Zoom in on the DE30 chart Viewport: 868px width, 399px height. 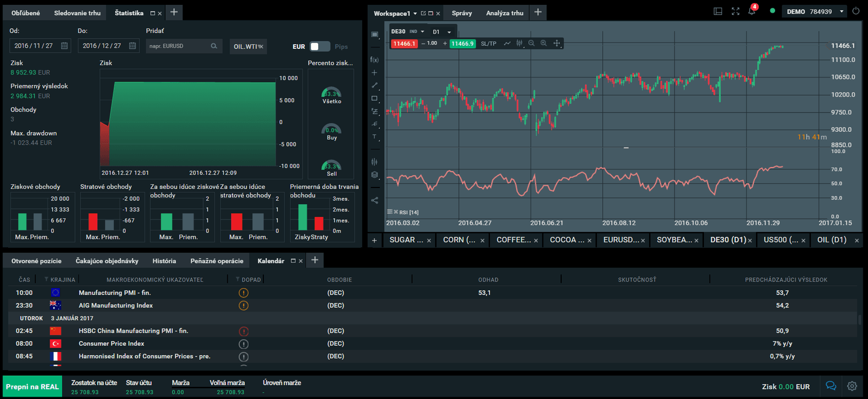(x=544, y=43)
